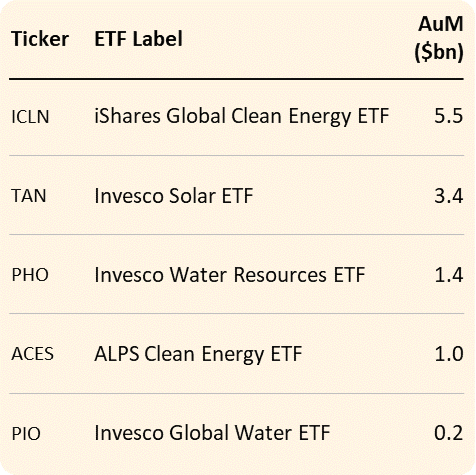This screenshot has height=475, width=476.
Task: Select the 3.4 AuM value
Action: 448,196
